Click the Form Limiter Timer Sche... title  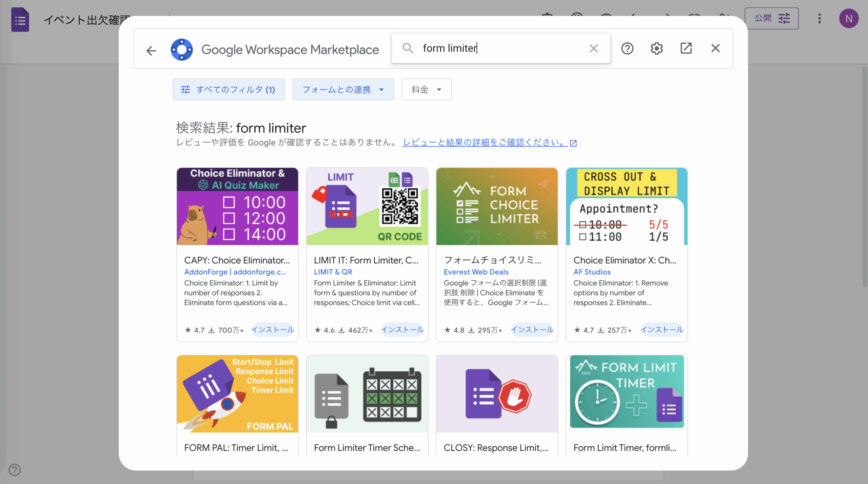click(367, 448)
